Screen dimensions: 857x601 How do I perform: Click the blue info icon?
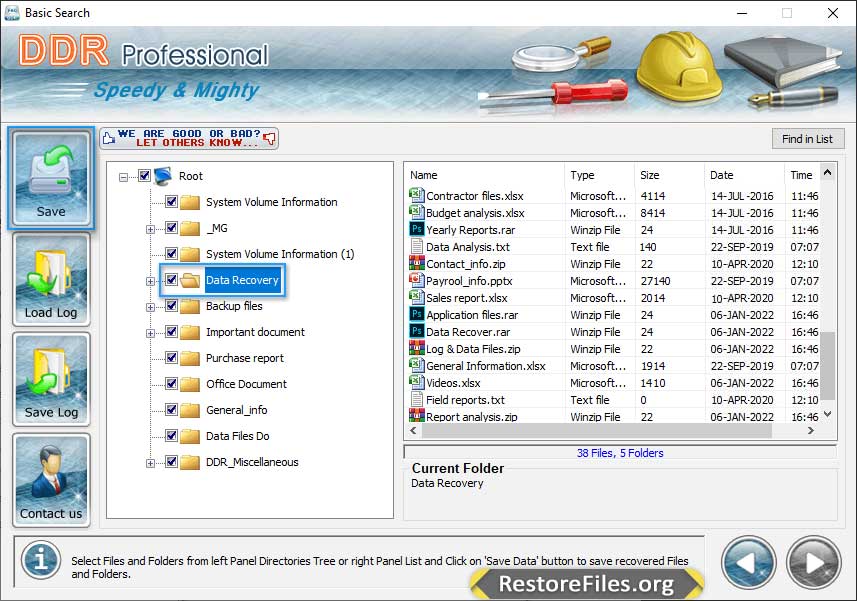pos(41,559)
